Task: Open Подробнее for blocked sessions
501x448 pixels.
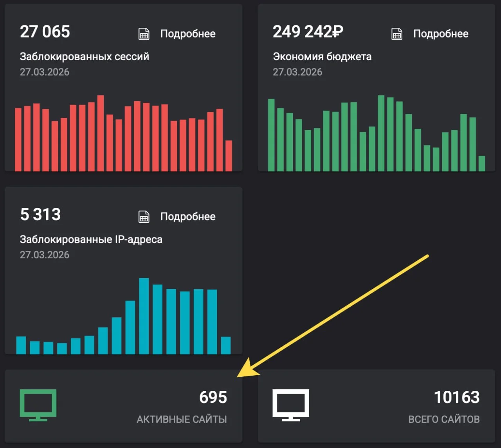Action: (x=187, y=34)
